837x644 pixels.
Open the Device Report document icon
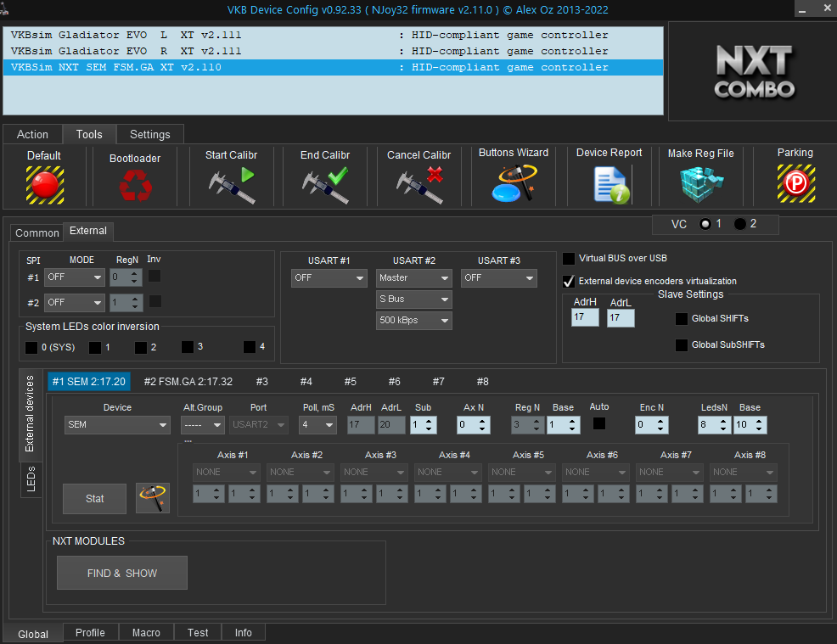[611, 185]
